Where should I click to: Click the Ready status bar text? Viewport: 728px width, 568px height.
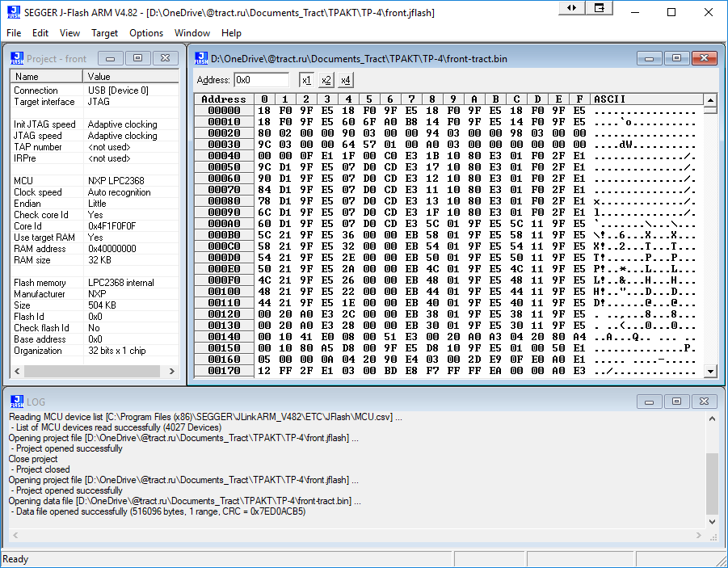15,559
